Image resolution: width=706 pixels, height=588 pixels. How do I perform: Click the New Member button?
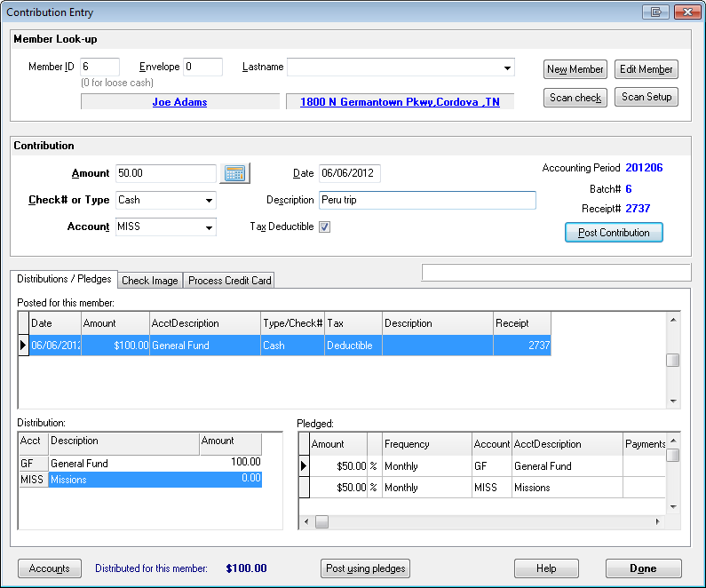(x=575, y=69)
